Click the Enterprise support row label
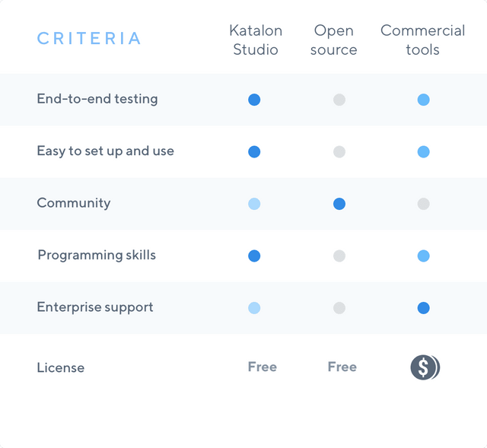The width and height of the screenshot is (487, 448). click(95, 307)
